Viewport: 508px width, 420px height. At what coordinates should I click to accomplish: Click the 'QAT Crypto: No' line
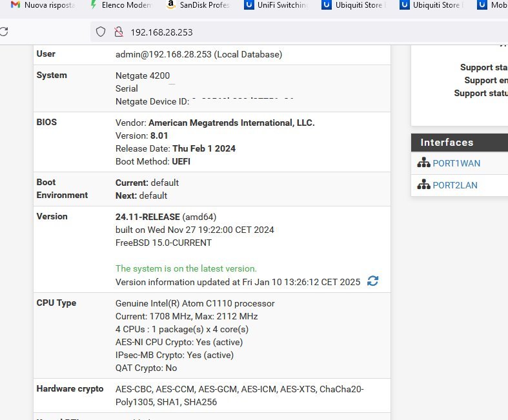[146, 368]
